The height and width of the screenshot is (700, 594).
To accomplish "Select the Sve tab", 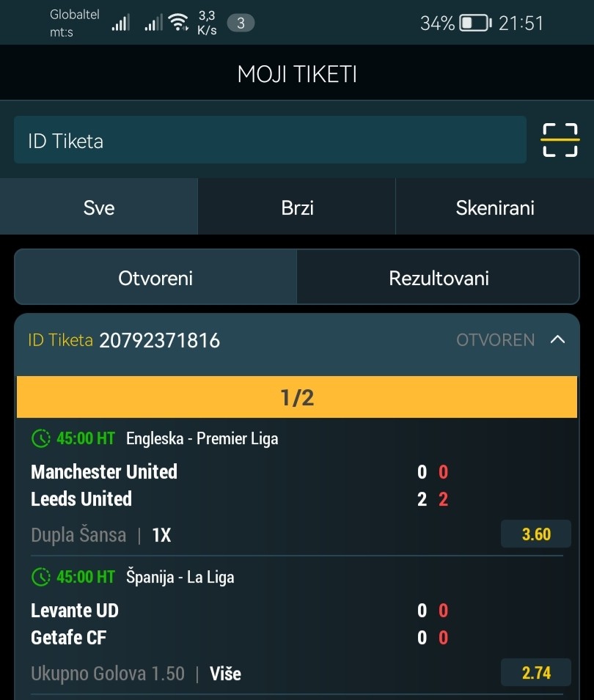I will coord(99,207).
